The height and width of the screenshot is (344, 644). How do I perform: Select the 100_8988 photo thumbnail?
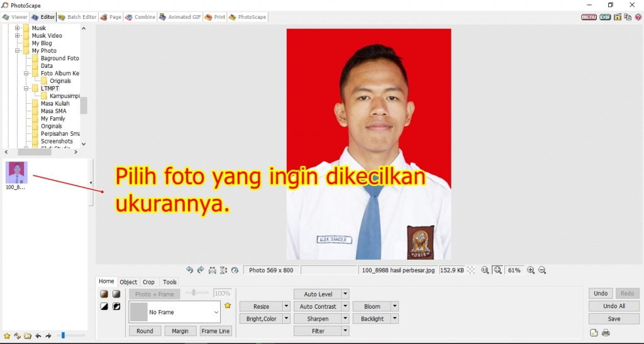16,174
